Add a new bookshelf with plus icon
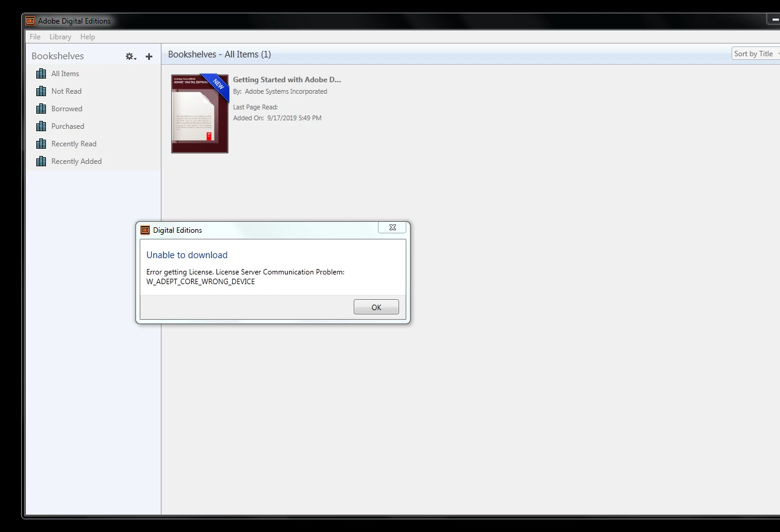 tap(149, 56)
